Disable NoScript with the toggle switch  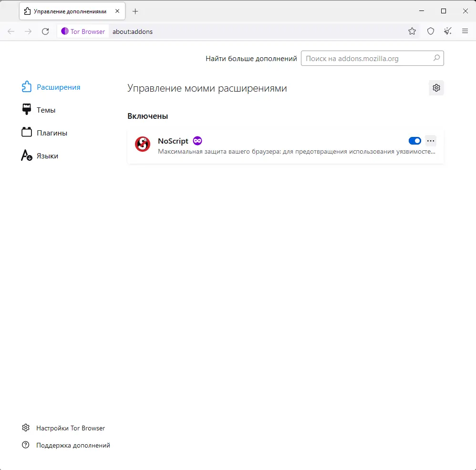[414, 141]
